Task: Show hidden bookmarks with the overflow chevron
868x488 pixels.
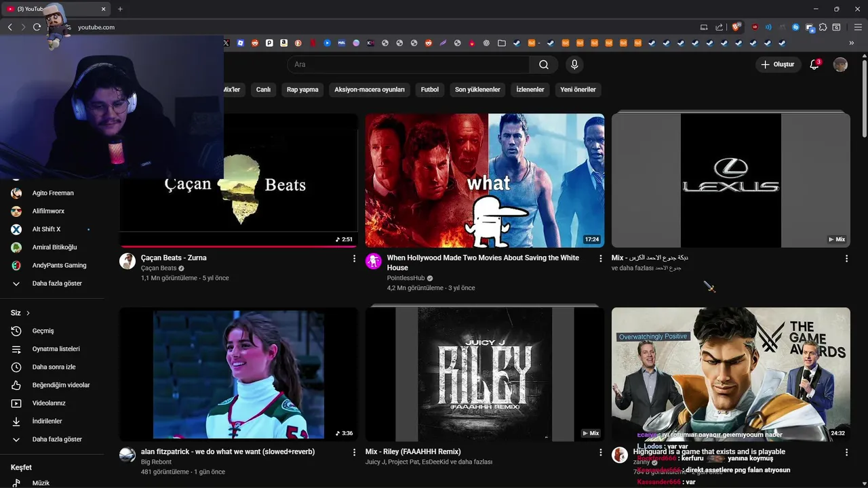Action: (x=852, y=43)
